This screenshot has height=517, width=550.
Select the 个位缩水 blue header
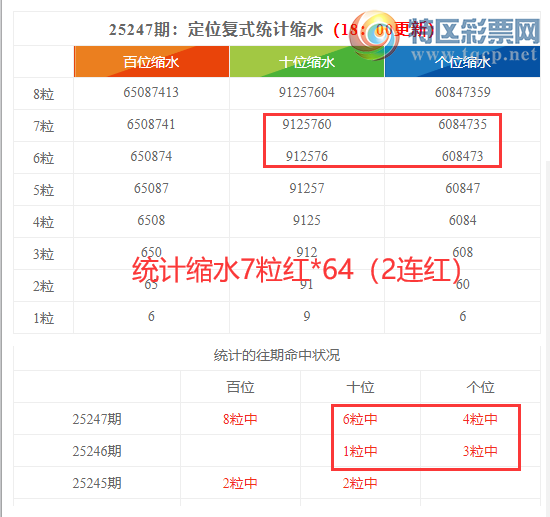click(462, 62)
